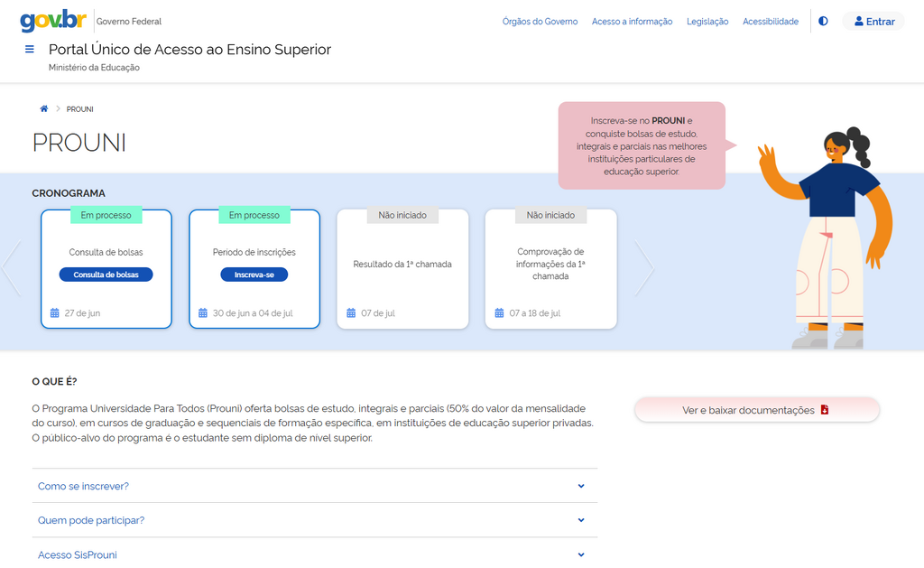Click chevron on Como se inscrever? row
Image resolution: width=924 pixels, height=568 pixels.
point(581,486)
